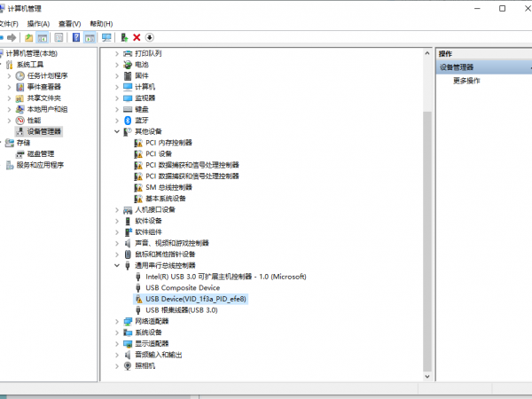Expand the 网络适配器 category
This screenshot has height=399, width=532.
point(118,321)
